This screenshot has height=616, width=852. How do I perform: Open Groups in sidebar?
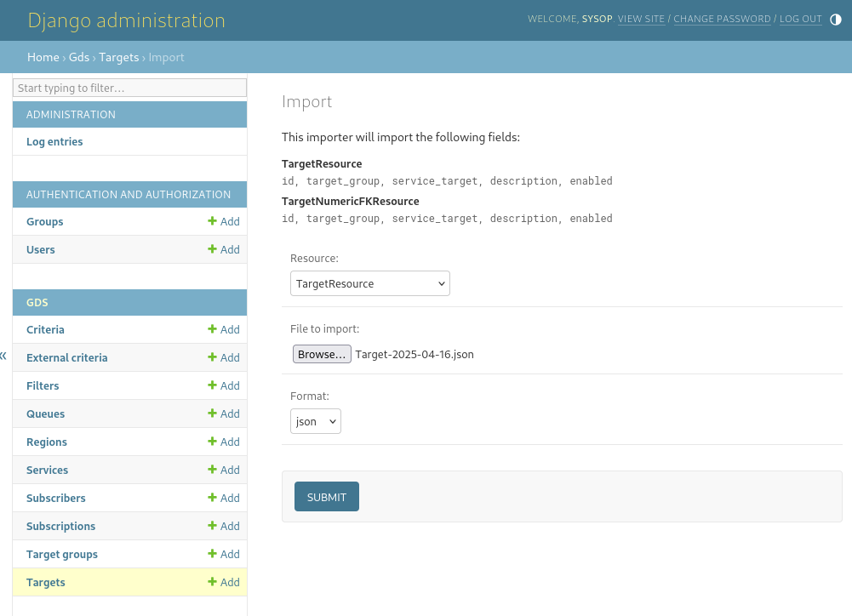point(44,221)
